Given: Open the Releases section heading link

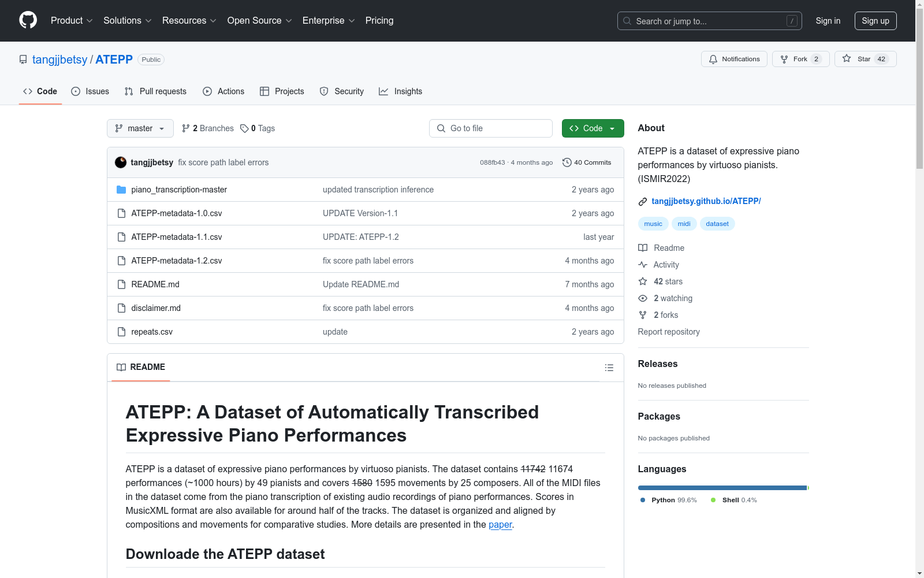Looking at the screenshot, I should coord(658,364).
